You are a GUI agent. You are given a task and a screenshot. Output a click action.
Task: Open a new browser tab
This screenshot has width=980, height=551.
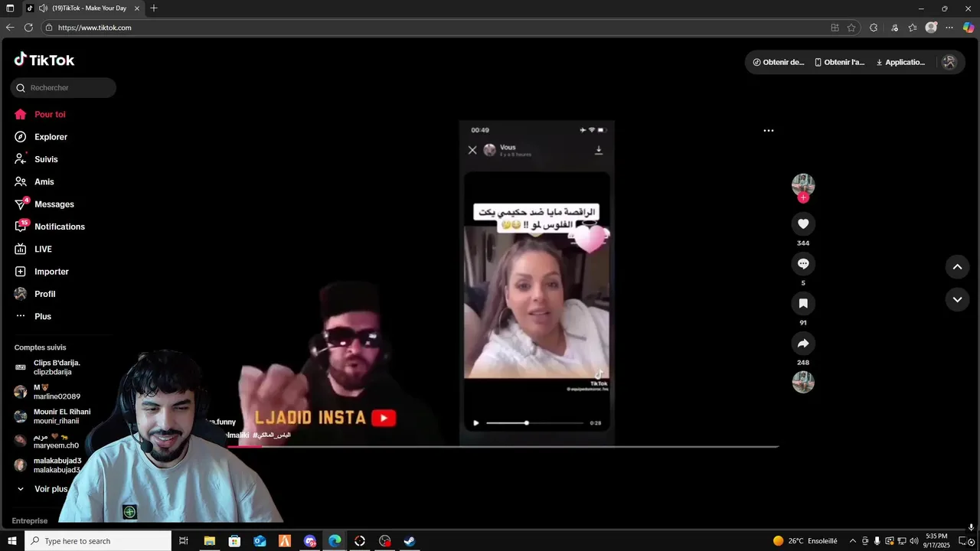coord(154,8)
